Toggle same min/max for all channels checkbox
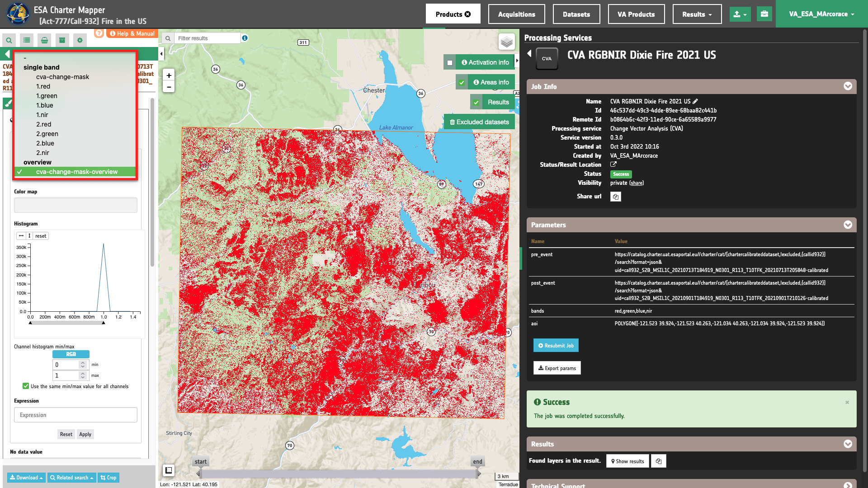This screenshot has width=868, height=488. point(26,386)
